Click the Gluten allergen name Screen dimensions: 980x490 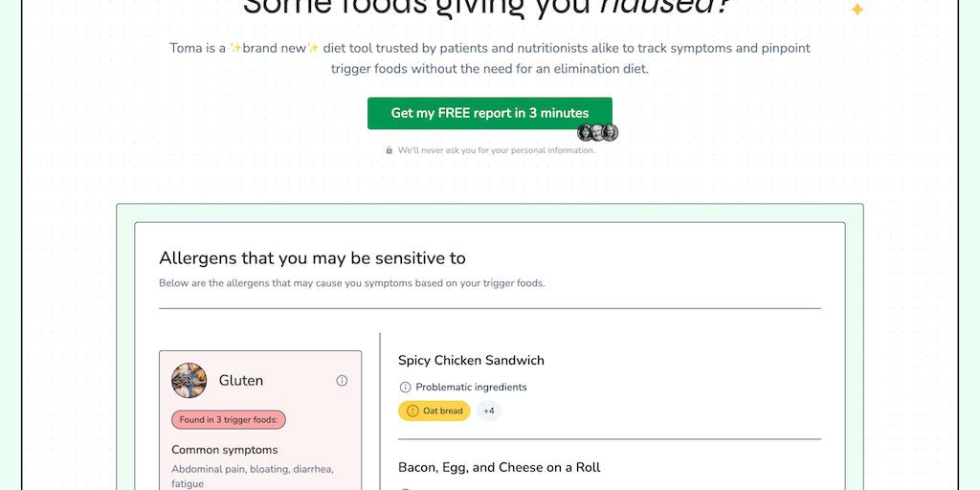coord(241,381)
